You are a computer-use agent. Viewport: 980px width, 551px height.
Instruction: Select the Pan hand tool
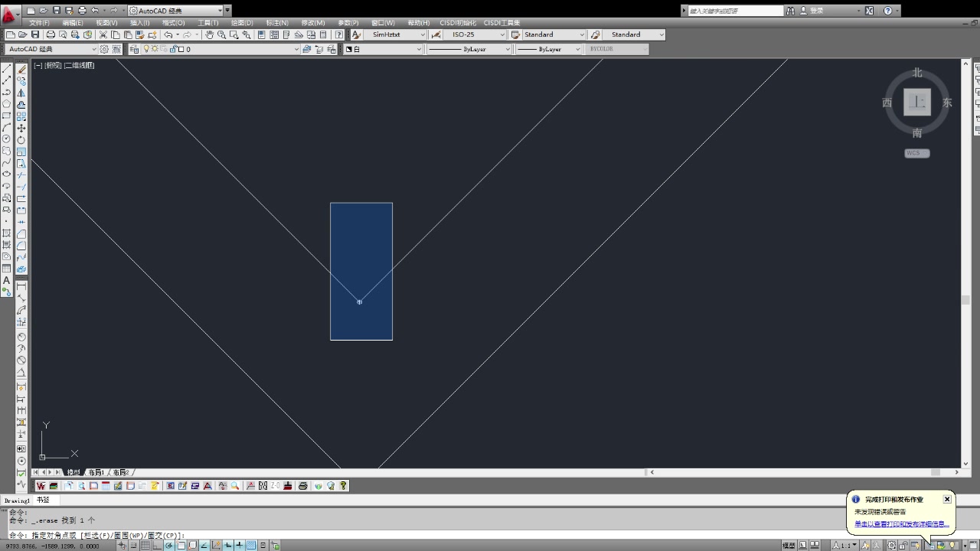pos(209,34)
